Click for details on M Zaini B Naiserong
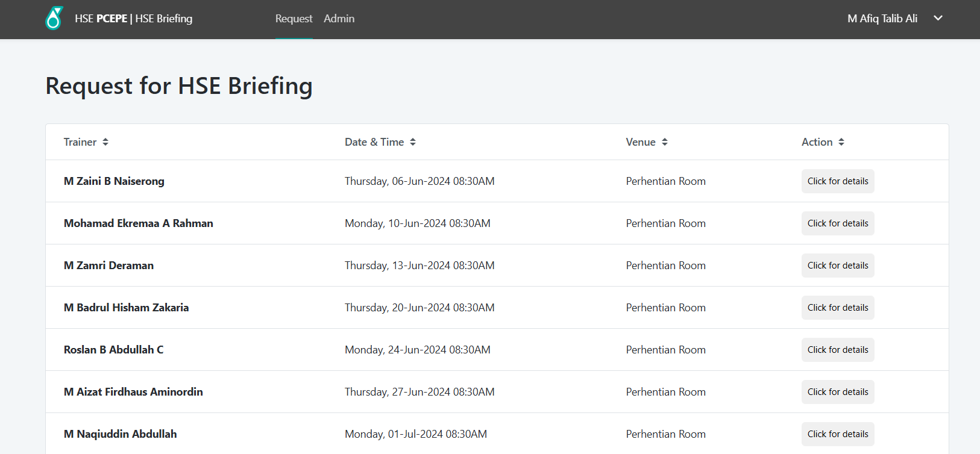 click(x=837, y=181)
